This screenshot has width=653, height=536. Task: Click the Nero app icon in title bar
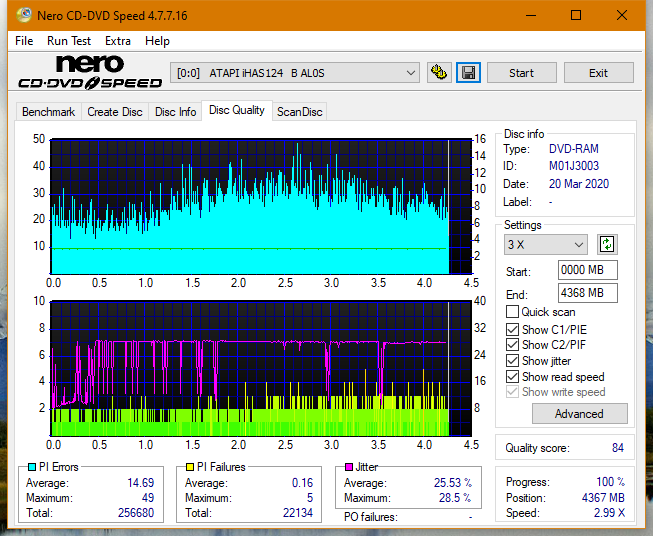click(x=24, y=15)
